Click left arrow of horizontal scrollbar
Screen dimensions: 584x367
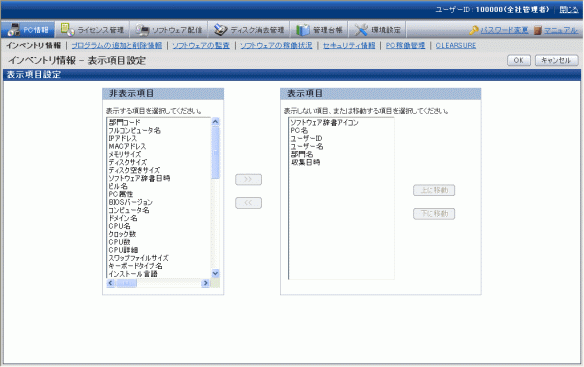tap(111, 283)
